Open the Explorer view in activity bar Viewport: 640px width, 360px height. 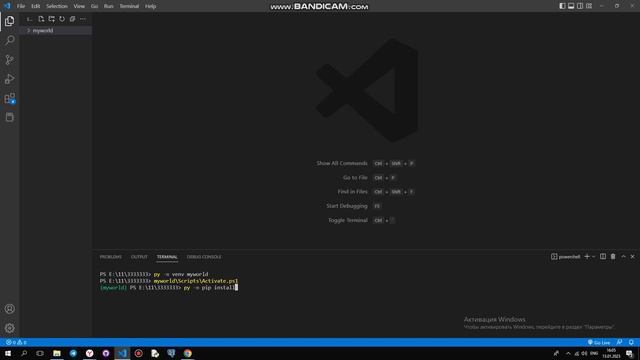(9, 21)
